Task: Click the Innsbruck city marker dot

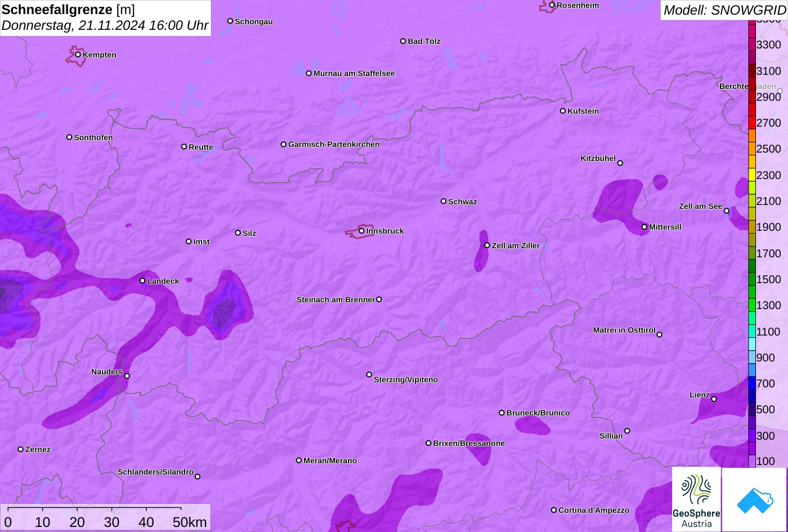Action: pyautogui.click(x=361, y=230)
